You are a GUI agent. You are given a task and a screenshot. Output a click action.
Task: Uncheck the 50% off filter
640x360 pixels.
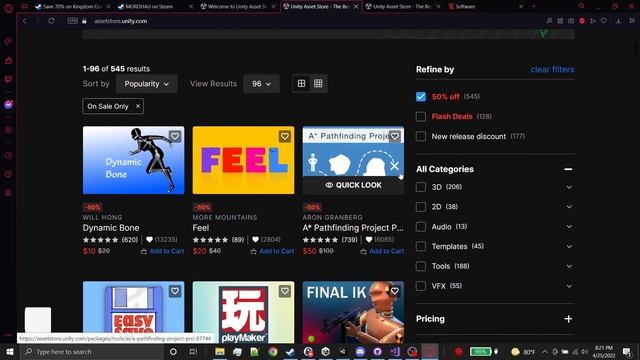pos(421,97)
